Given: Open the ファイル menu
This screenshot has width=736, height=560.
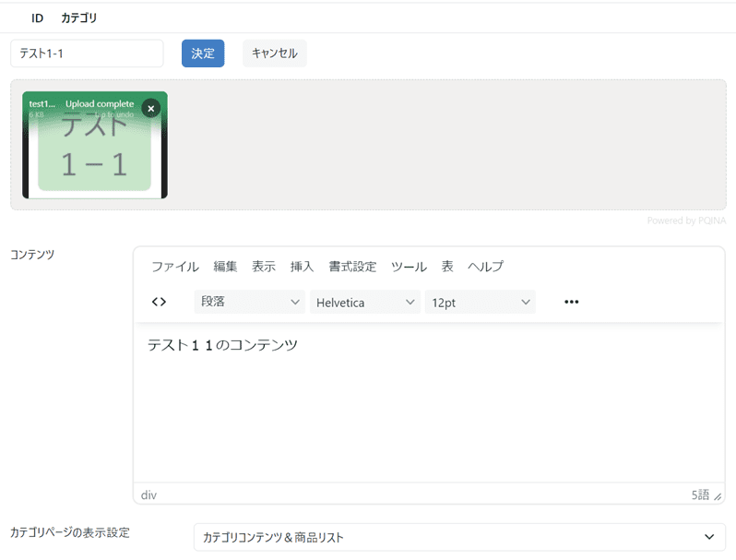Looking at the screenshot, I should pyautogui.click(x=175, y=267).
